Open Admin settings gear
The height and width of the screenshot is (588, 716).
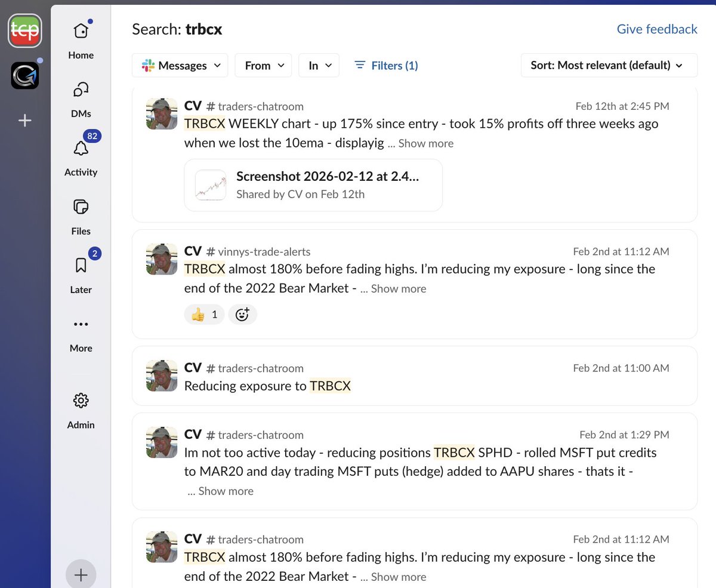pos(81,410)
